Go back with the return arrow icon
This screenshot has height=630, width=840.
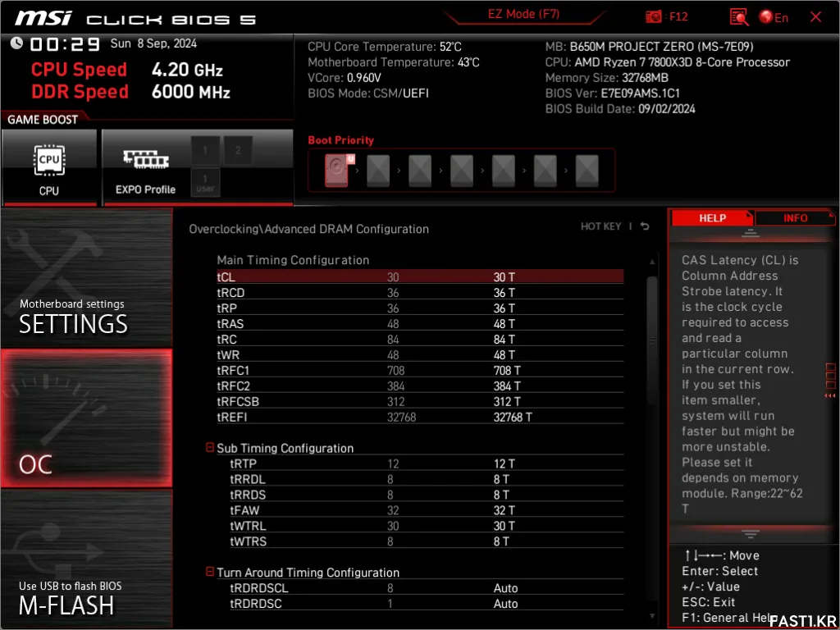645,226
